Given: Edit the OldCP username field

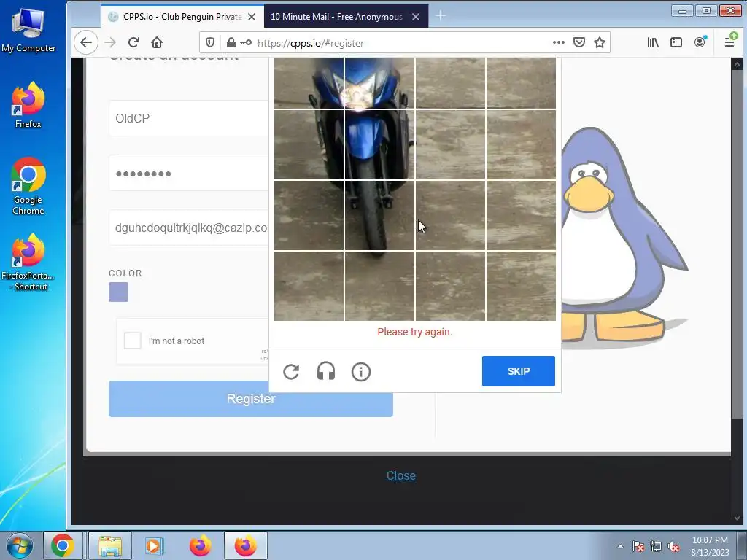Looking at the screenshot, I should click(x=189, y=118).
